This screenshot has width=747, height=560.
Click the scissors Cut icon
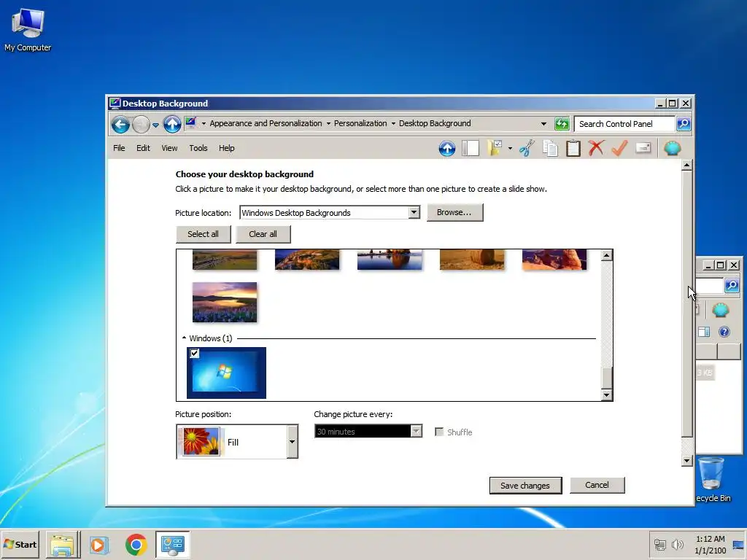(x=527, y=148)
